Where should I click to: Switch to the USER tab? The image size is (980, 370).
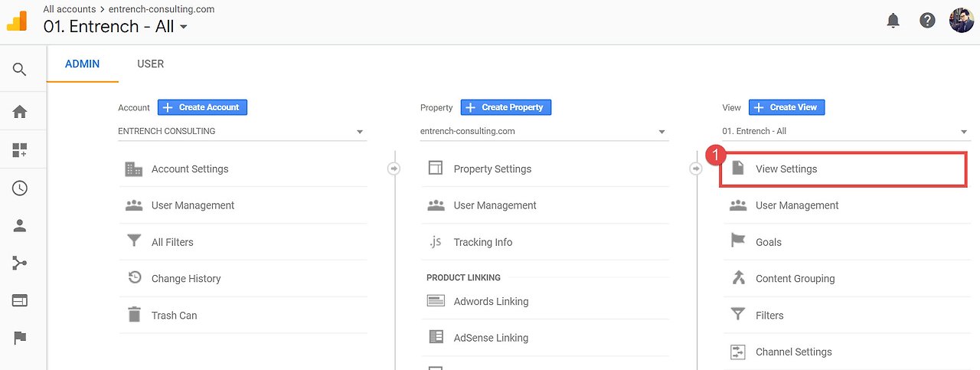point(150,64)
